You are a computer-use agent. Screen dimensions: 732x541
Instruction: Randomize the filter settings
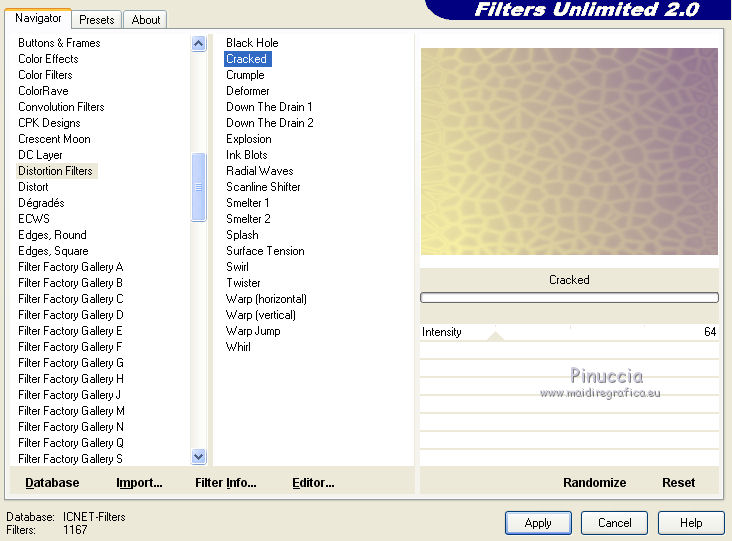(594, 483)
